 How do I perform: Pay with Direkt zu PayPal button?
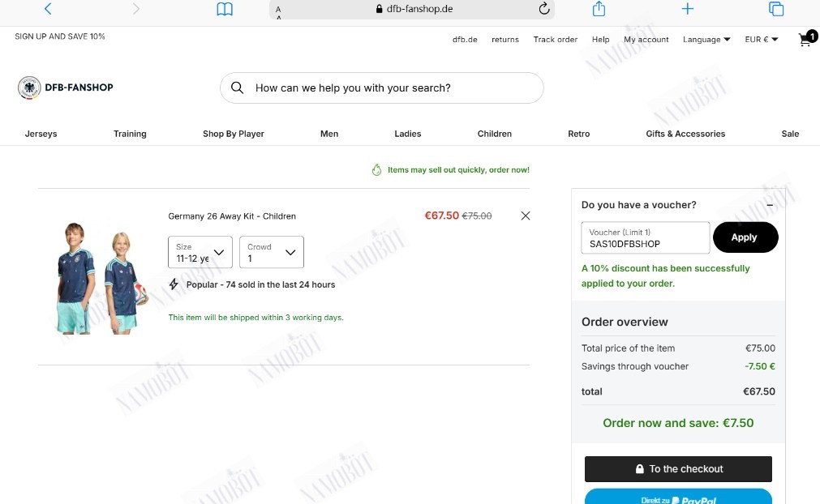(678, 497)
